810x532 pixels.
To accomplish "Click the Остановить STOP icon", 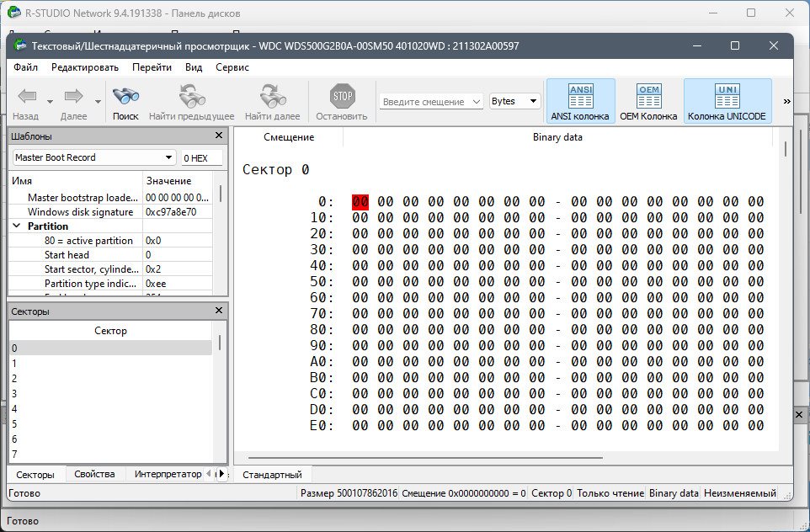I will (x=342, y=102).
